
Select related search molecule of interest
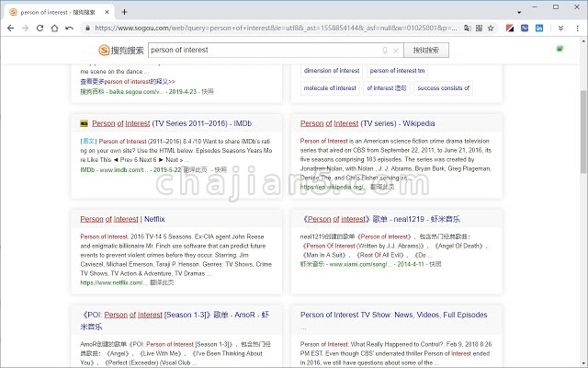(330, 88)
